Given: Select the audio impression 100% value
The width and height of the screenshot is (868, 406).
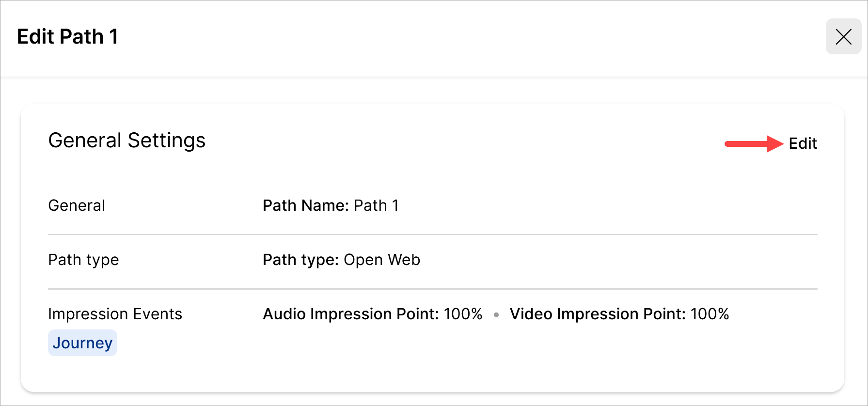Looking at the screenshot, I should click(x=463, y=314).
